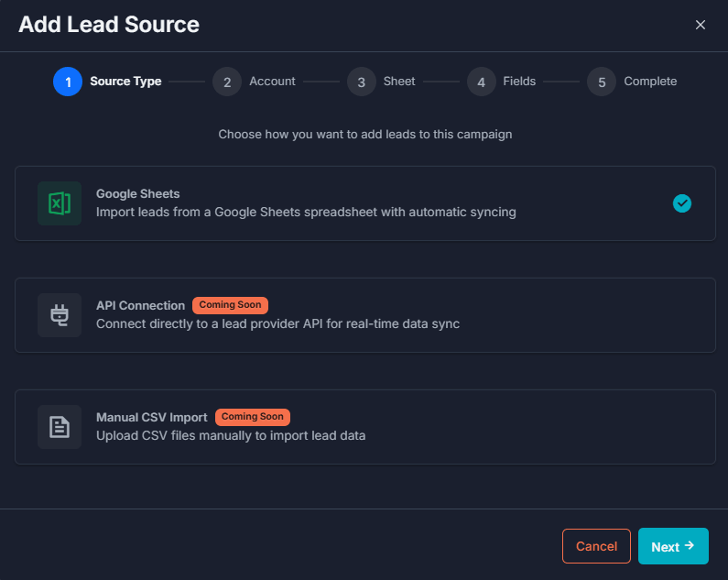Screen dimensions: 728x580
Task: Click the 'Choose how you want to add leads' text
Action: pyautogui.click(x=365, y=135)
